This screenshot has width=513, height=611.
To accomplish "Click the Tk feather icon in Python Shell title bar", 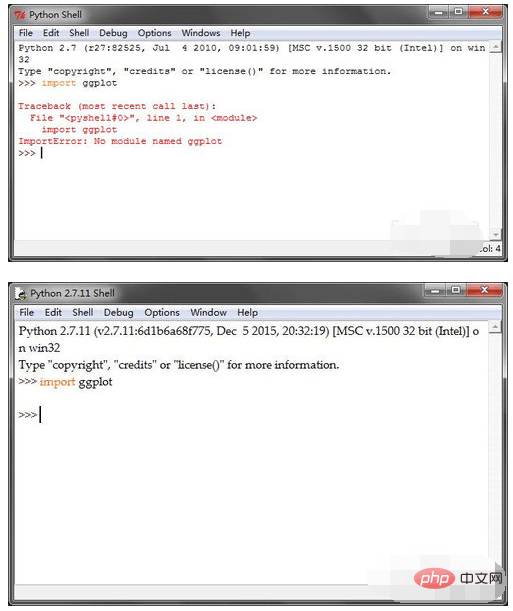I will pyautogui.click(x=20, y=15).
